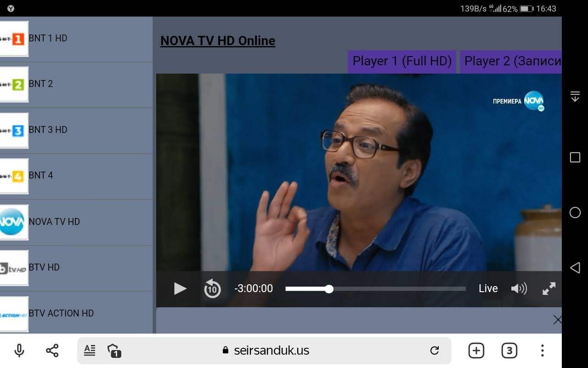Tap the battery indicator in status bar
Screen dimensions: 588x368
tap(527, 9)
